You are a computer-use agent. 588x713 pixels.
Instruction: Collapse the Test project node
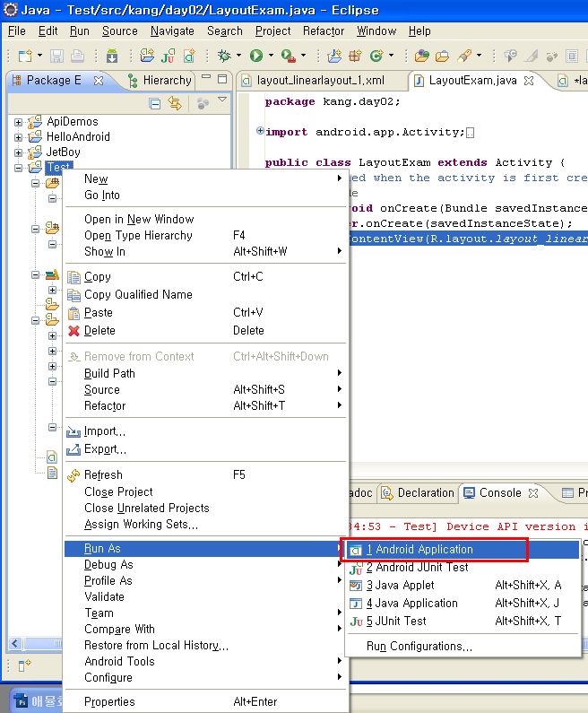tap(18, 168)
